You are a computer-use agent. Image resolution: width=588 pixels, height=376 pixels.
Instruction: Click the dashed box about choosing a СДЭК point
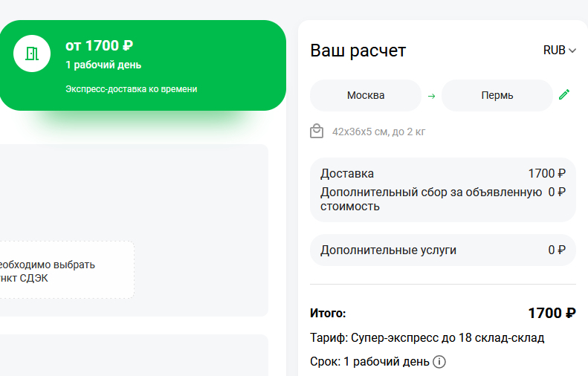pyautogui.click(x=67, y=270)
